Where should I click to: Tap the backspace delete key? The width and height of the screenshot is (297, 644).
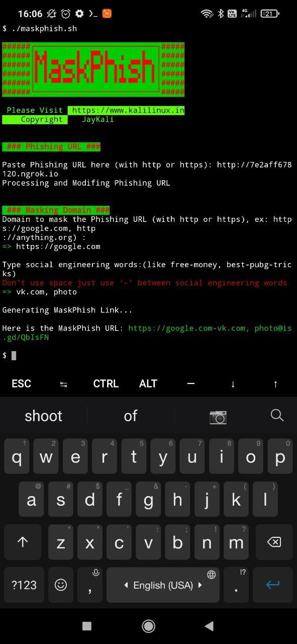click(274, 542)
